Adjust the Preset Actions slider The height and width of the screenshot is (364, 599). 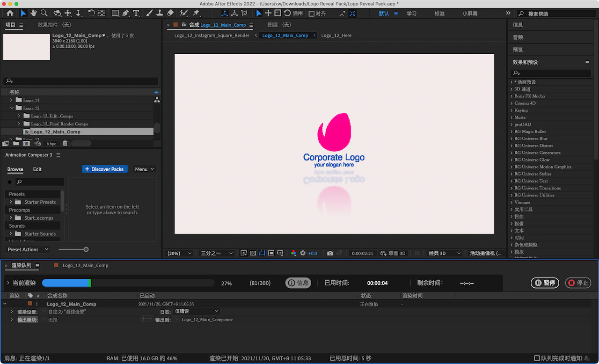(x=86, y=249)
